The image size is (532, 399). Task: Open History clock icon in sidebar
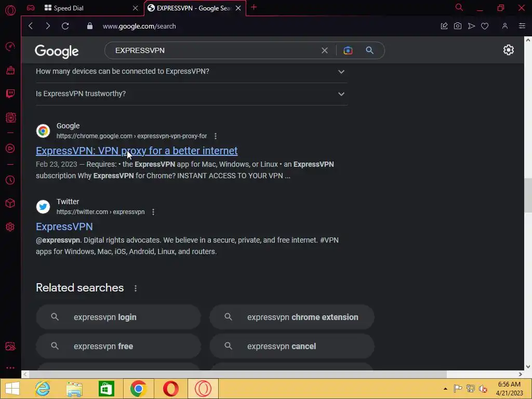point(10,180)
